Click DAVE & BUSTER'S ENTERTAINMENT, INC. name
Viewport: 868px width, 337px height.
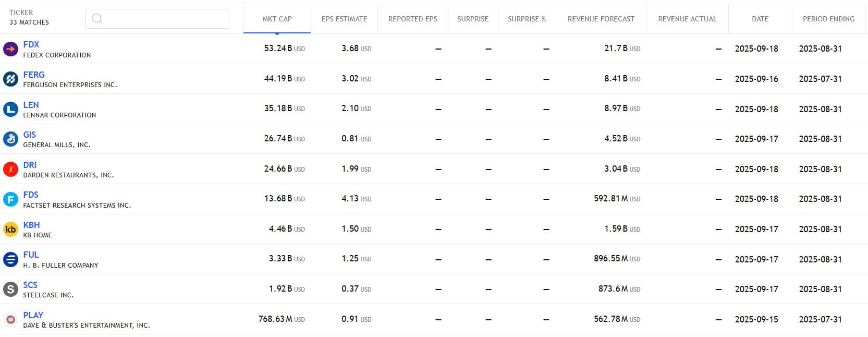[87, 326]
